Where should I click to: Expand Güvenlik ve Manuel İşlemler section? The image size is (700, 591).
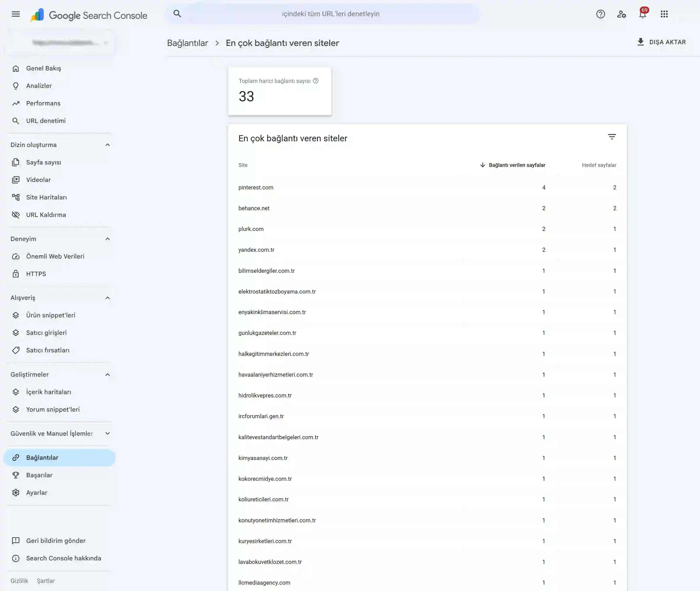pyautogui.click(x=108, y=434)
